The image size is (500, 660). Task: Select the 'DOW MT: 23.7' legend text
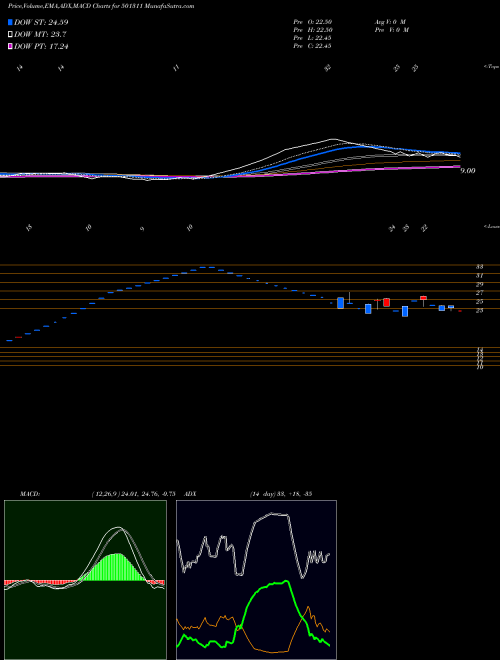pos(40,35)
